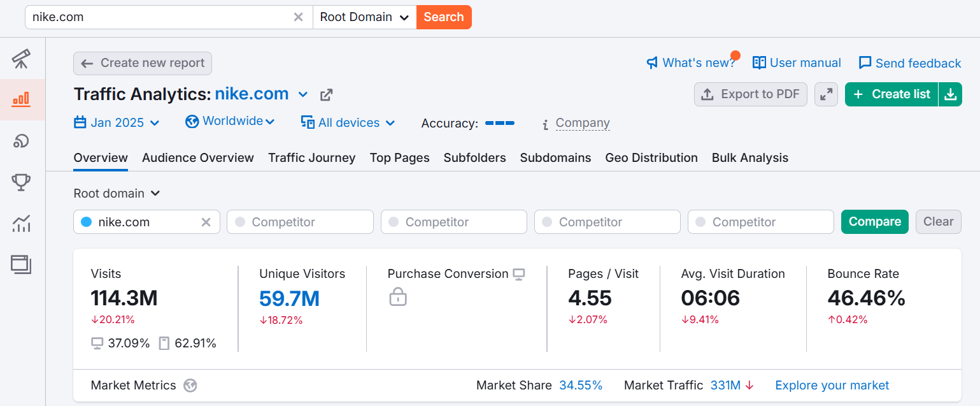Screen dimensions: 980x406
Task: Open the Root Domain search type dropdown
Action: 364,17
